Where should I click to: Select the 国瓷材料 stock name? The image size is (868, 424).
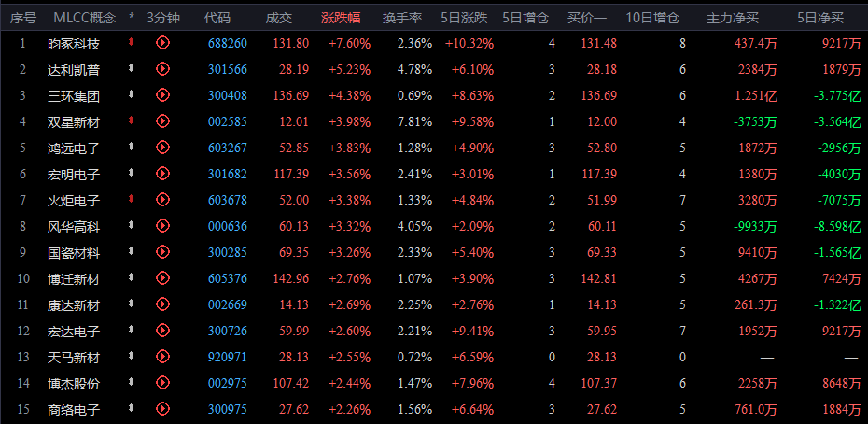[x=74, y=253]
